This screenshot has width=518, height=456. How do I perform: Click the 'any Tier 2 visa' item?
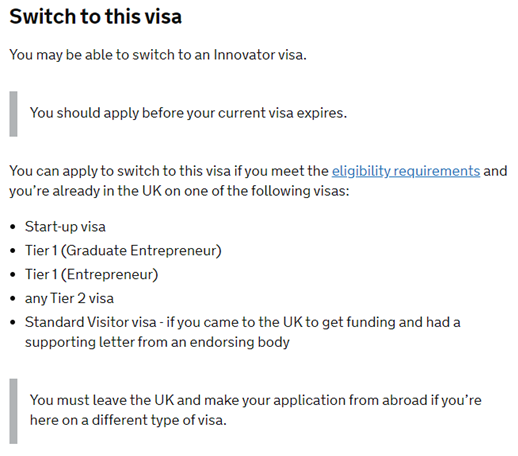69,299
